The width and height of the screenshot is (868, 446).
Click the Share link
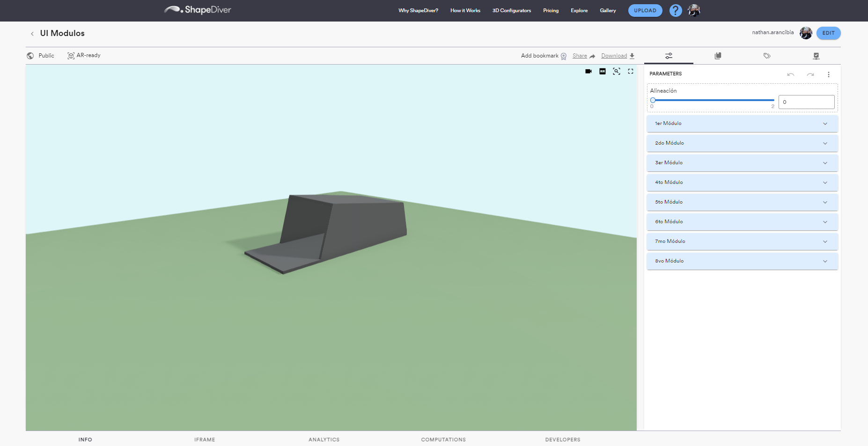click(580, 56)
